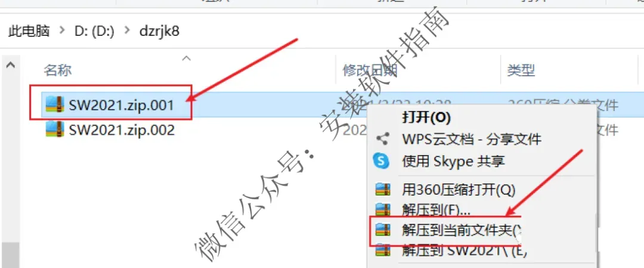
Task: Sort files by 修改日期 column header
Action: click(370, 70)
